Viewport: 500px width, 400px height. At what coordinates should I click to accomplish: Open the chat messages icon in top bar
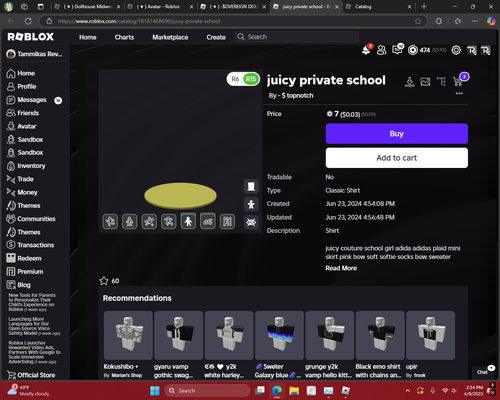click(x=397, y=50)
